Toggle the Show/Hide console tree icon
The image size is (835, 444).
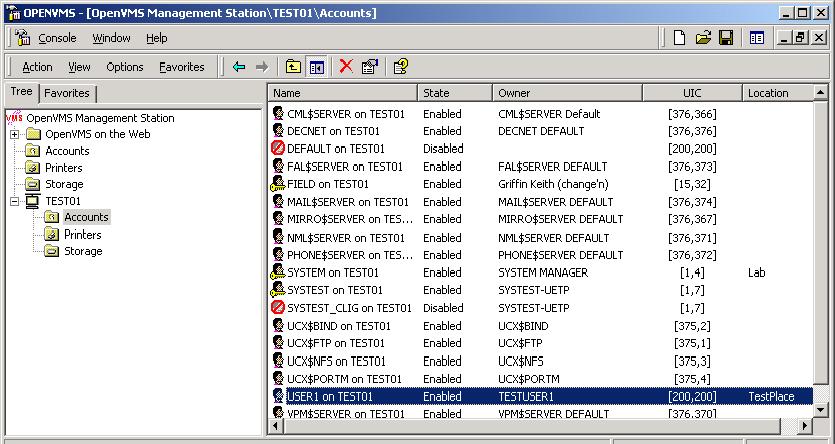pyautogui.click(x=317, y=67)
